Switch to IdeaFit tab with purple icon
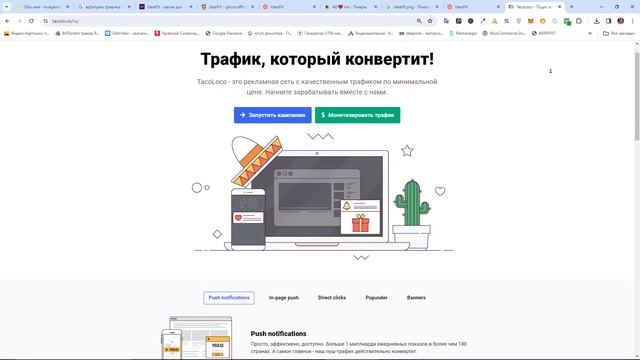640x360 pixels. [x=165, y=7]
